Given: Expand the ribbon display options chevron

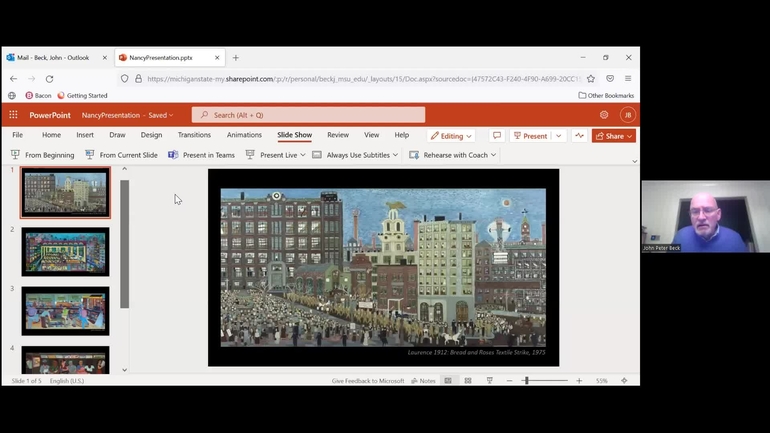Looking at the screenshot, I should (634, 161).
